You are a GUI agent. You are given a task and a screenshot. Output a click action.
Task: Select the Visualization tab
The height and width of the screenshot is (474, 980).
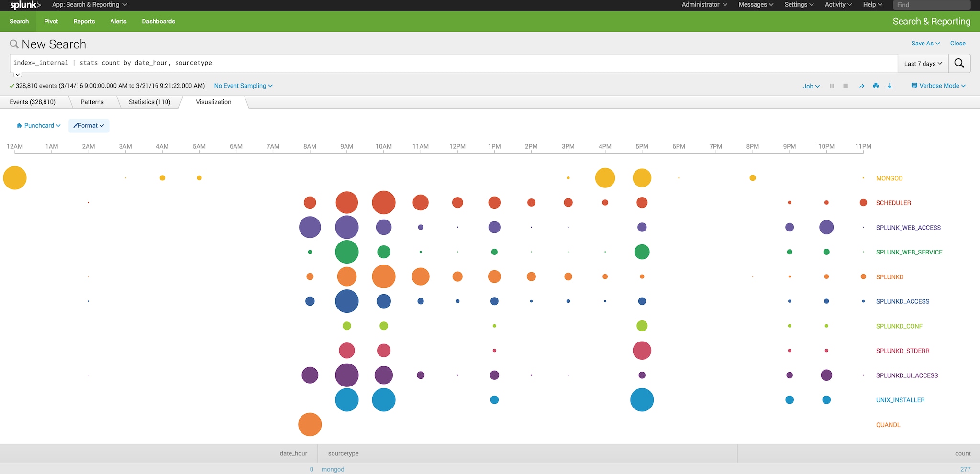click(213, 102)
